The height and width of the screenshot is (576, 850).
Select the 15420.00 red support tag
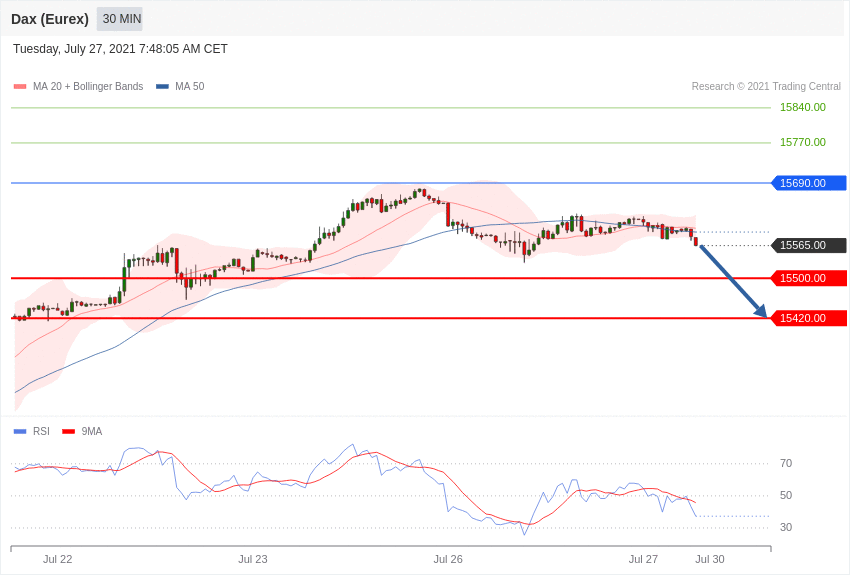pos(809,318)
